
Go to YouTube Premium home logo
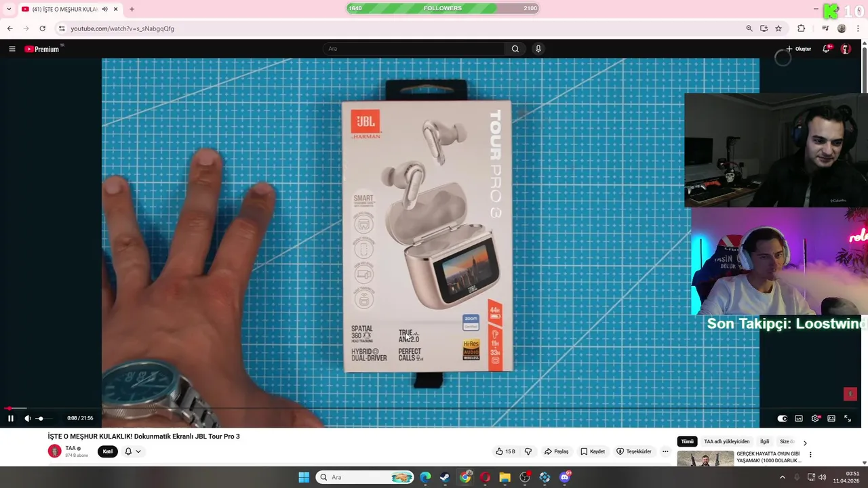(43, 49)
